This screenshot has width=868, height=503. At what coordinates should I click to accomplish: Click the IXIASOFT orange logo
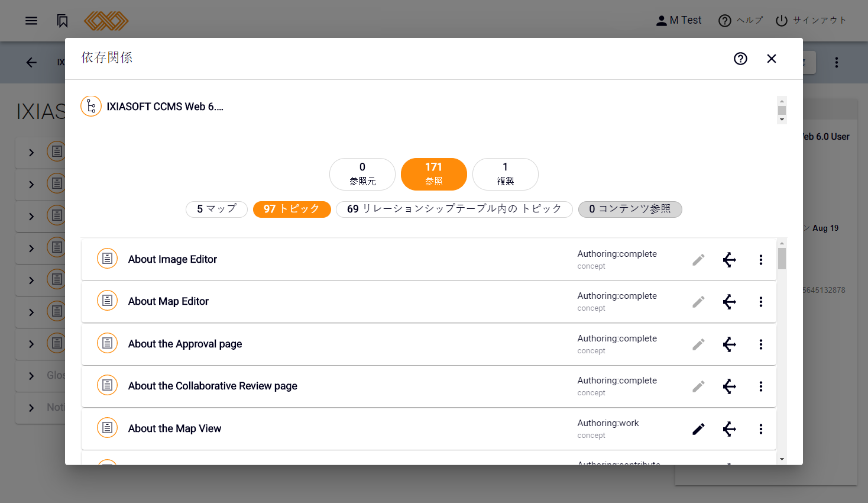(106, 21)
